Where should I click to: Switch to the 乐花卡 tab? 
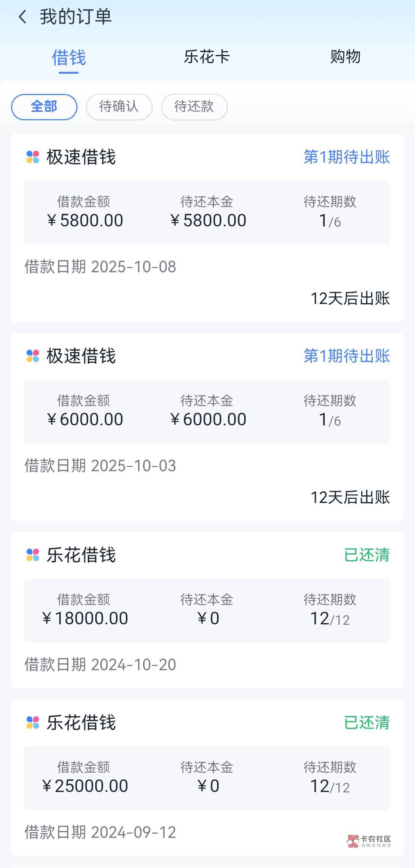207,57
